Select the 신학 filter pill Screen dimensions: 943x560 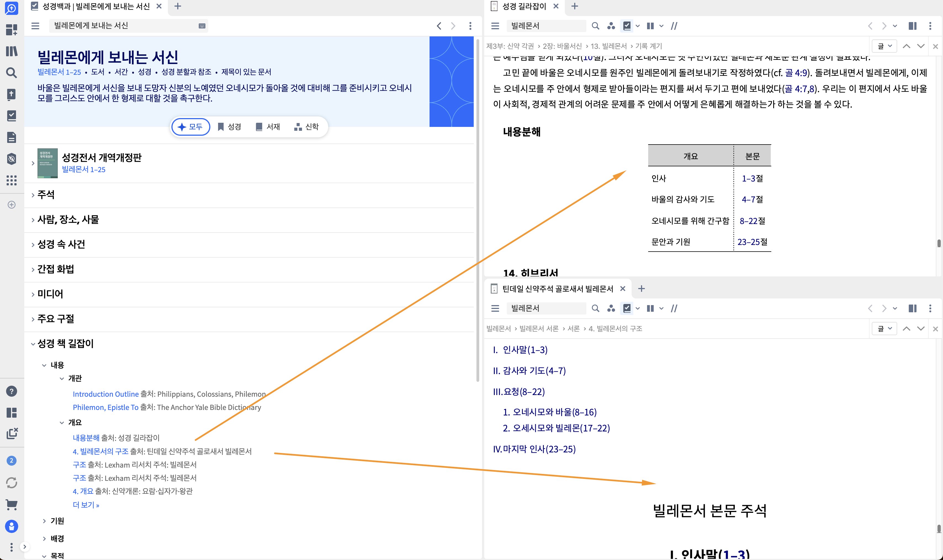[306, 127]
